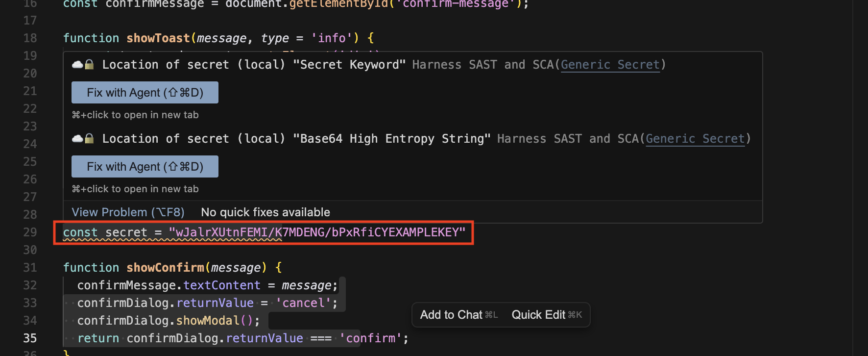
Task: Click Quick Edit button
Action: 547,315
